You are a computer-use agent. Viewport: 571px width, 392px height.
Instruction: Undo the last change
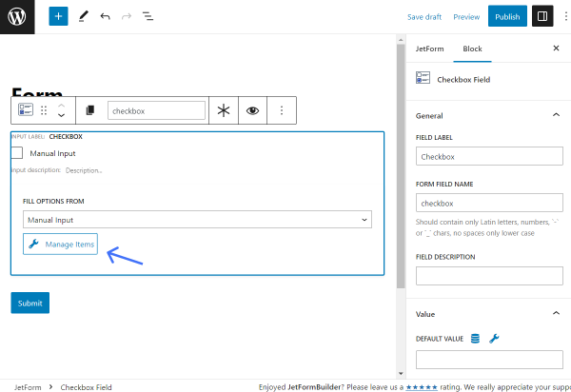click(106, 16)
